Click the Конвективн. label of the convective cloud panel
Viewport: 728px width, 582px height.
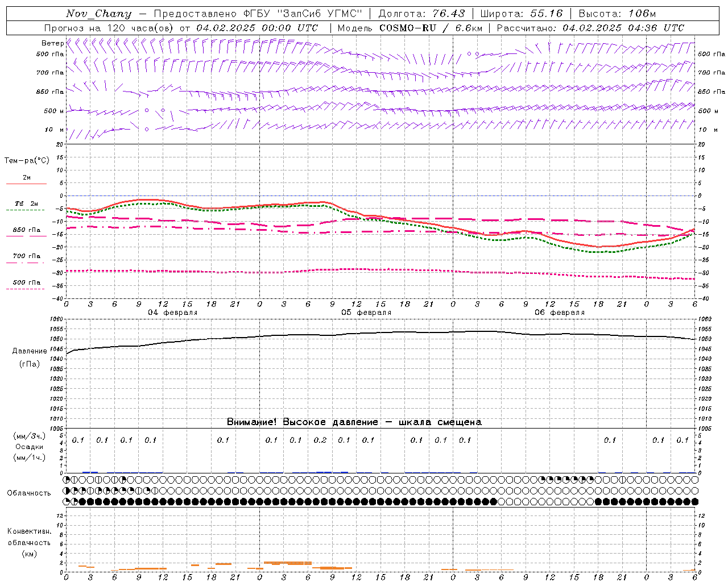click(x=30, y=531)
